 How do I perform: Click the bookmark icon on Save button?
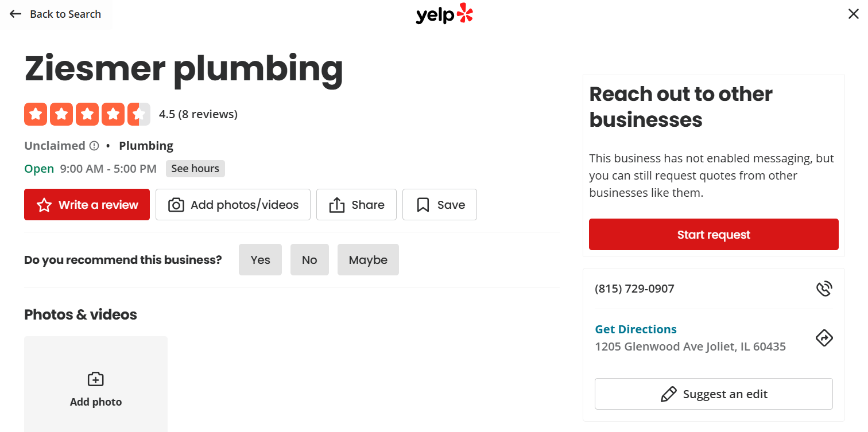pos(423,204)
